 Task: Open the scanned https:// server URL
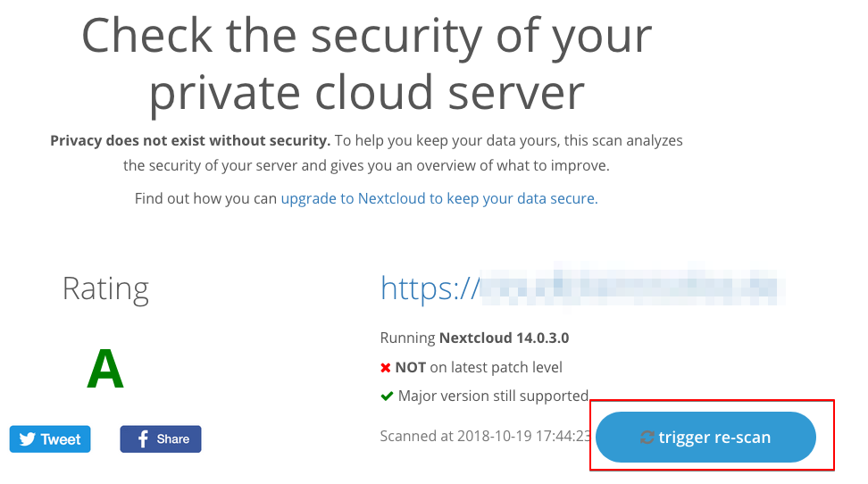(x=582, y=288)
